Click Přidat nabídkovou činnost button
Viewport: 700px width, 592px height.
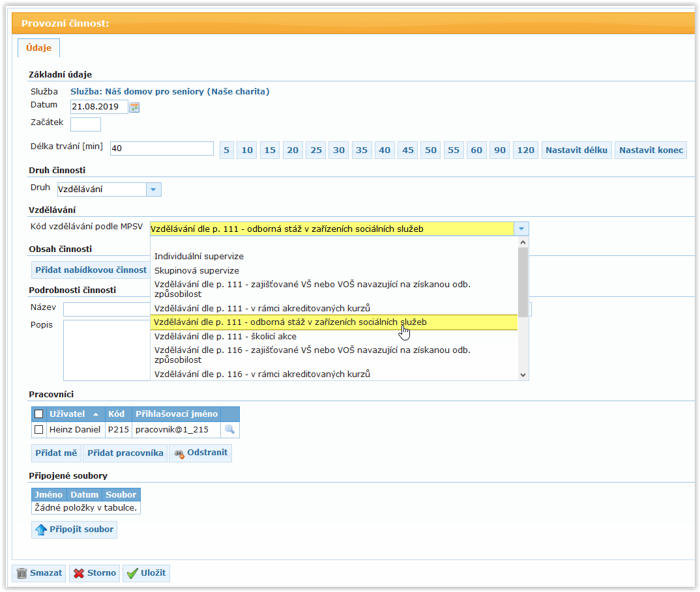91,270
